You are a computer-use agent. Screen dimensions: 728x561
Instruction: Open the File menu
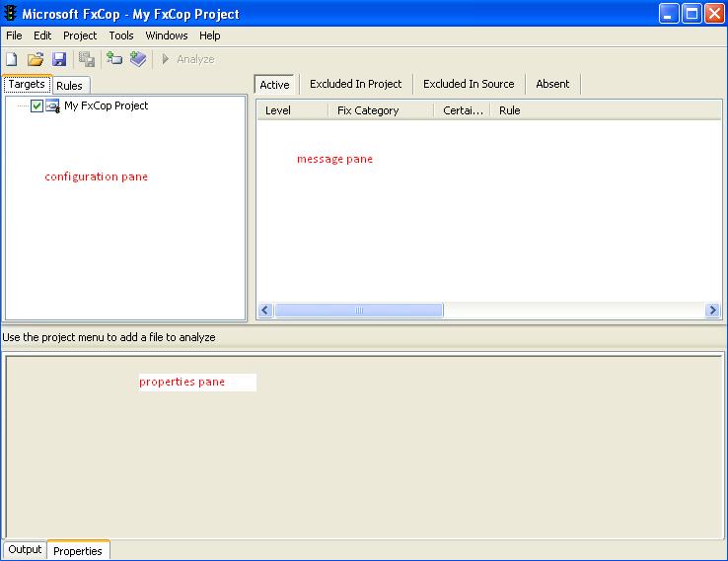coord(14,35)
